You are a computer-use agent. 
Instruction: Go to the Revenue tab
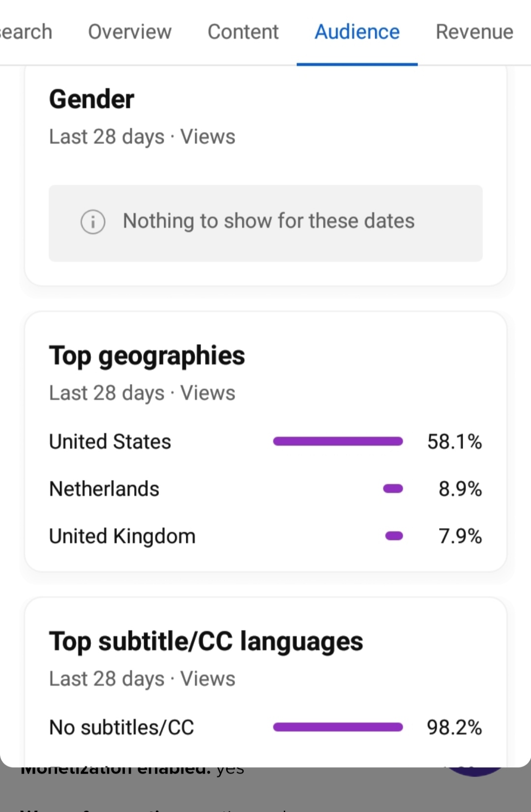point(474,32)
